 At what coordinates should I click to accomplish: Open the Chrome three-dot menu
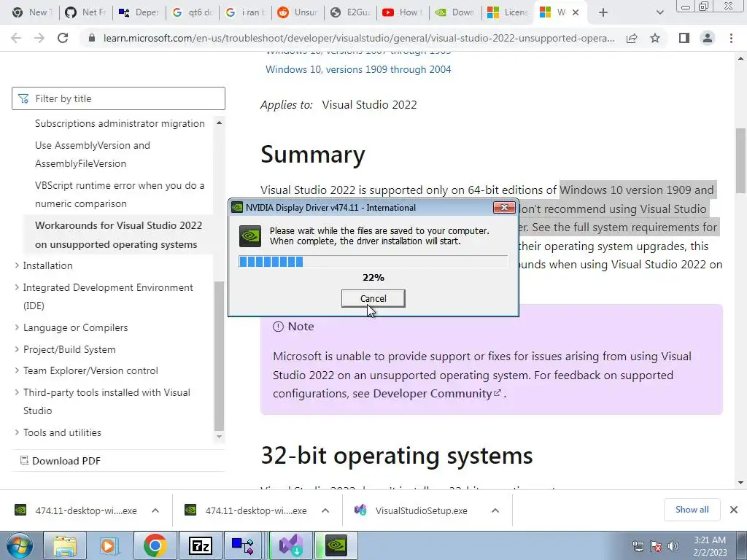[x=731, y=38]
